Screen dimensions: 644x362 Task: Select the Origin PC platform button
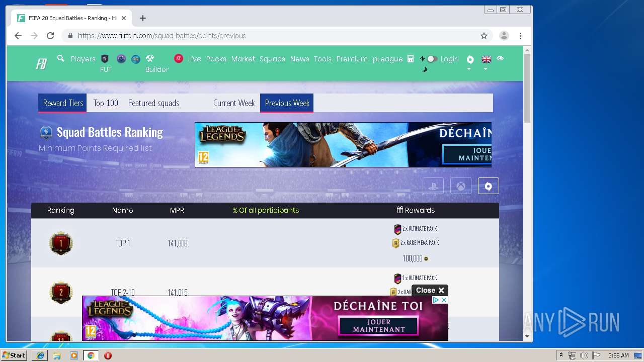point(489,186)
